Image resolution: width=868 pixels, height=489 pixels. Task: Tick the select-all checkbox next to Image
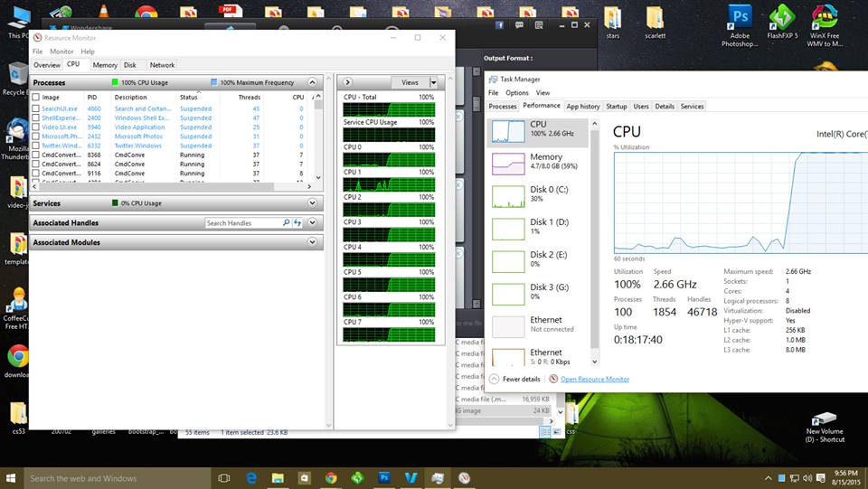(x=36, y=97)
